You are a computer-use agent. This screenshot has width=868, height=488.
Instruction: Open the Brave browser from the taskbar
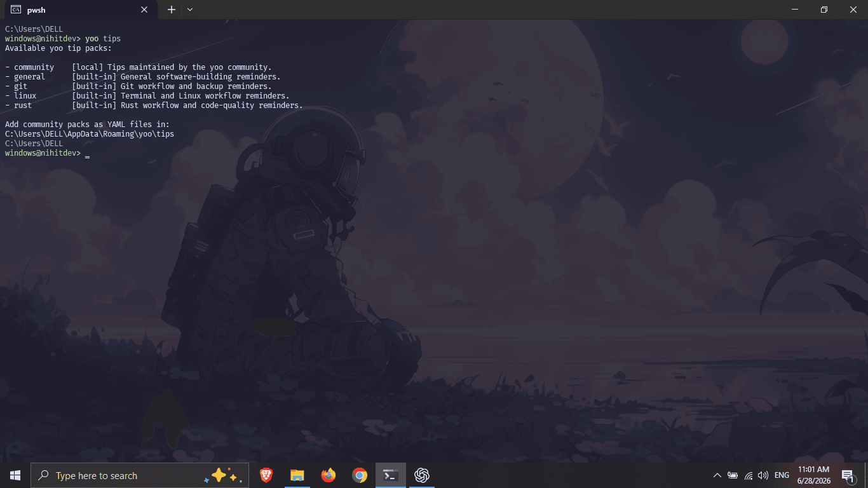click(x=266, y=475)
